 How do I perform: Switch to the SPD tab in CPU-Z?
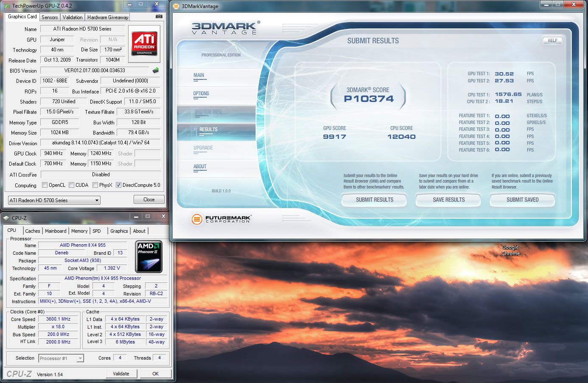(x=97, y=231)
